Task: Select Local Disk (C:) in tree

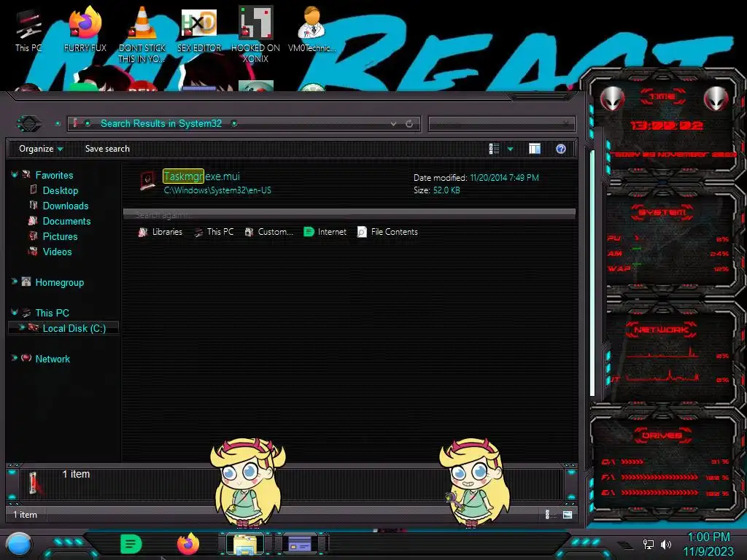Action: tap(74, 328)
